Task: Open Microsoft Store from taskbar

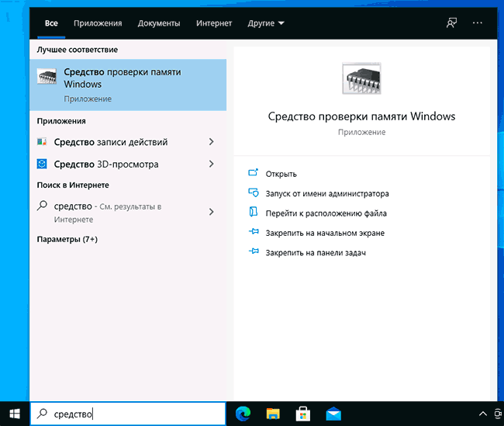Action: [x=302, y=414]
